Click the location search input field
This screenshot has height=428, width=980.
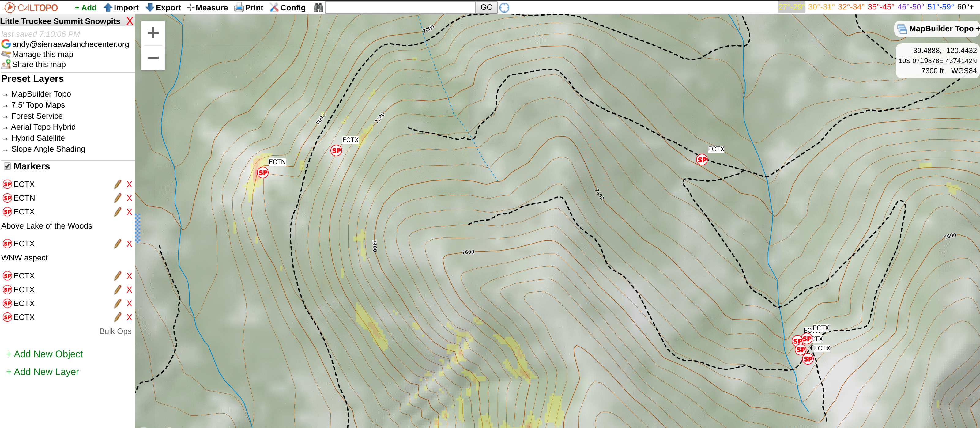tap(400, 7)
